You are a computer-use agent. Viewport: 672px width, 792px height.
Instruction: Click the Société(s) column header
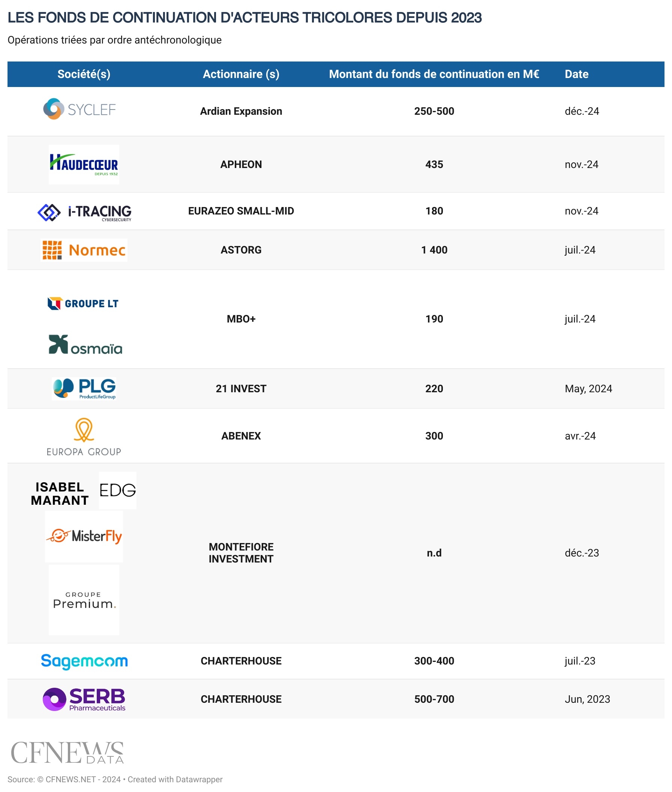(x=84, y=74)
